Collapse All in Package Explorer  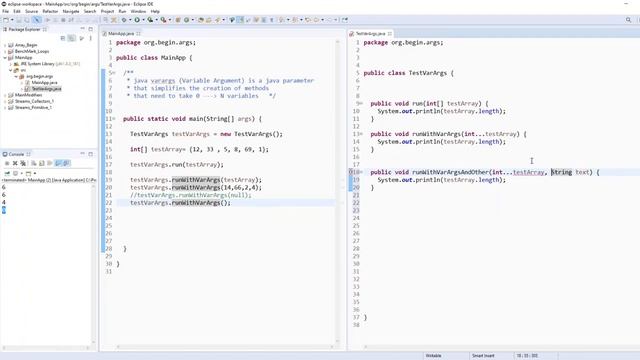pos(63,38)
